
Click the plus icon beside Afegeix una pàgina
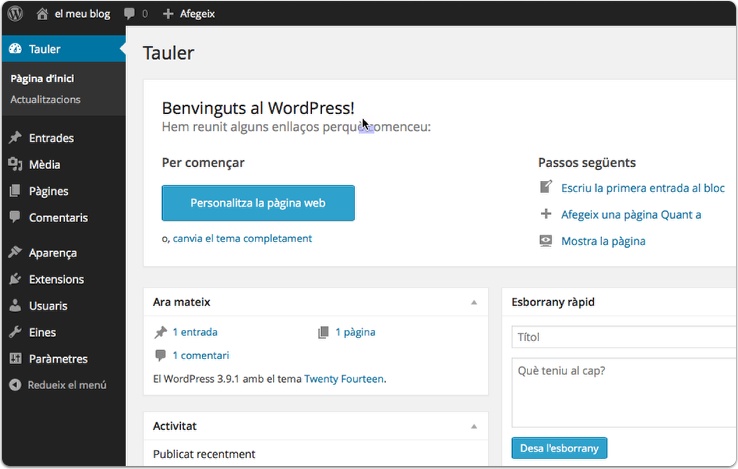(545, 214)
